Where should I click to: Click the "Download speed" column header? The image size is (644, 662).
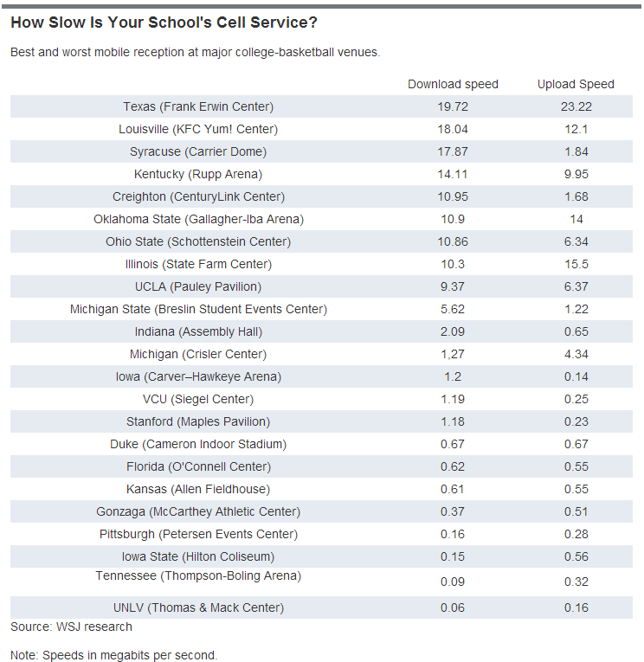pos(453,84)
